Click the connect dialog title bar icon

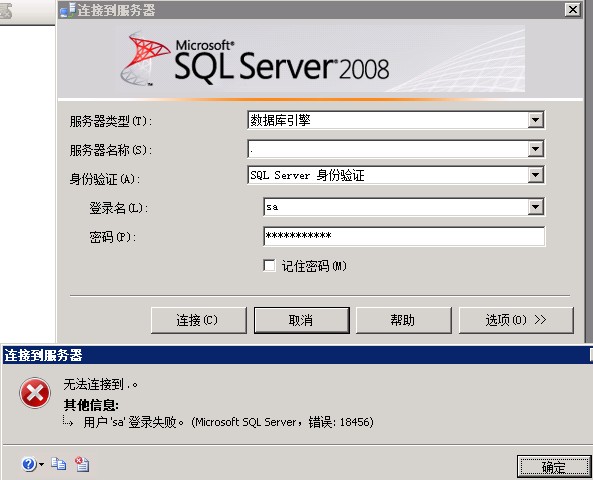pyautogui.click(x=68, y=10)
